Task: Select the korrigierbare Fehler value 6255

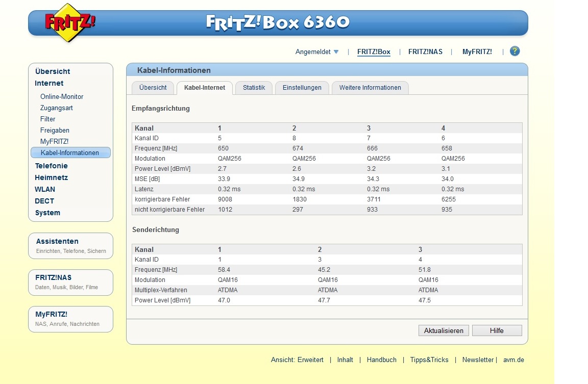Action: pos(449,199)
